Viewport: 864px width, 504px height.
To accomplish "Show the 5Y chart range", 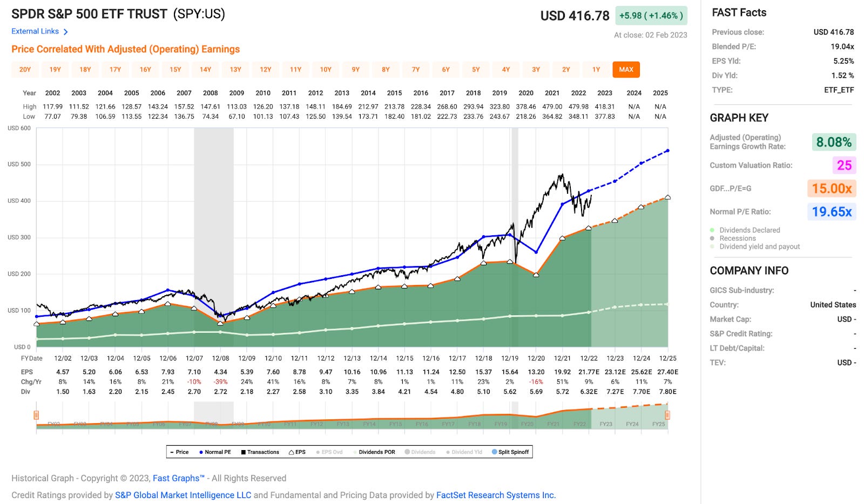I will tap(476, 70).
